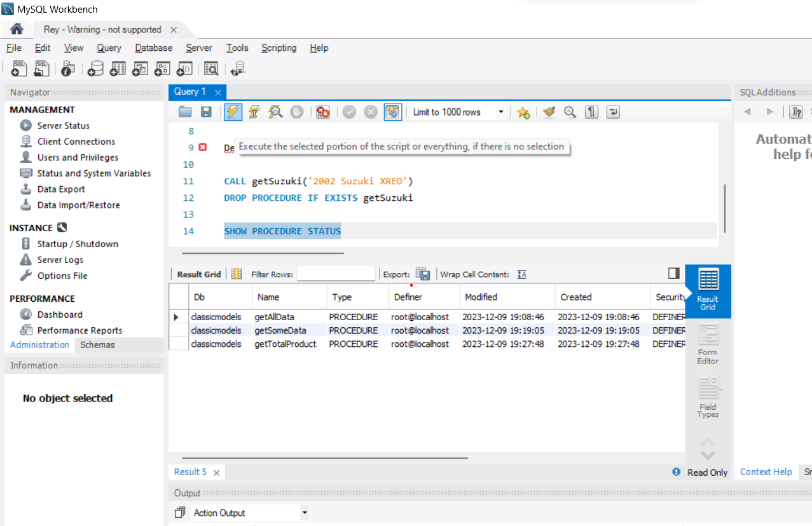Toggle word wrapping in the editor
Image resolution: width=812 pixels, height=526 pixels.
tap(613, 112)
